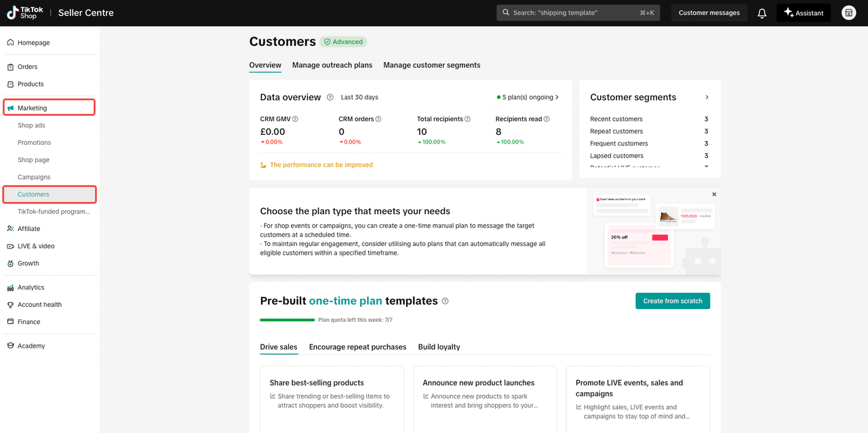Screen dimensions: 868x433
Task: Open Campaigns submenu item
Action: click(x=34, y=177)
